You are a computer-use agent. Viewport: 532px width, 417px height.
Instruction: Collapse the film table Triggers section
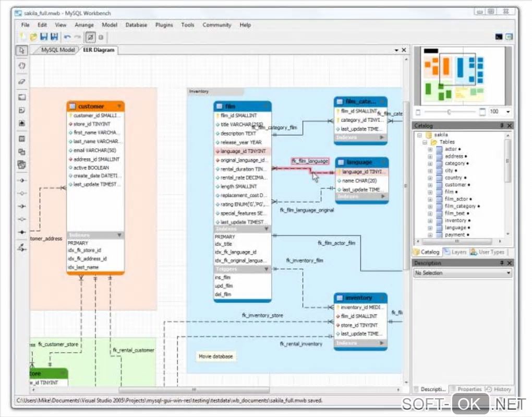coord(267,269)
